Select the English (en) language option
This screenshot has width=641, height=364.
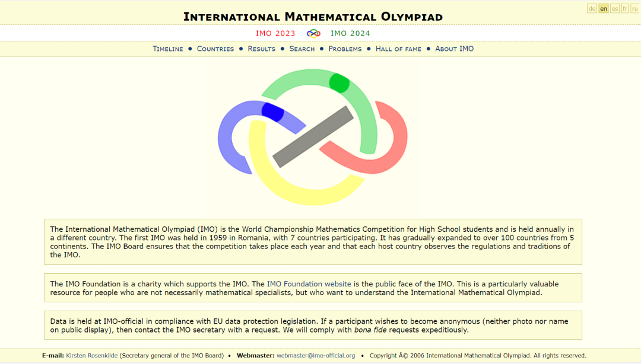[604, 8]
